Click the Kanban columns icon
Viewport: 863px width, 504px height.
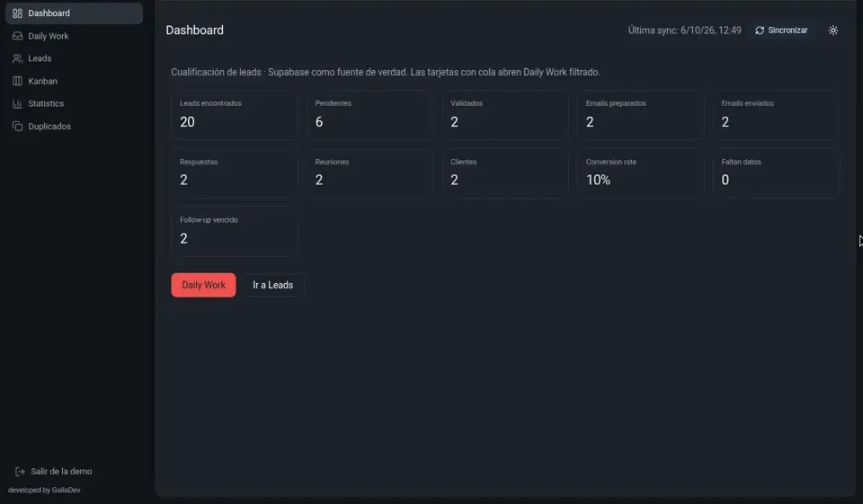pos(18,81)
